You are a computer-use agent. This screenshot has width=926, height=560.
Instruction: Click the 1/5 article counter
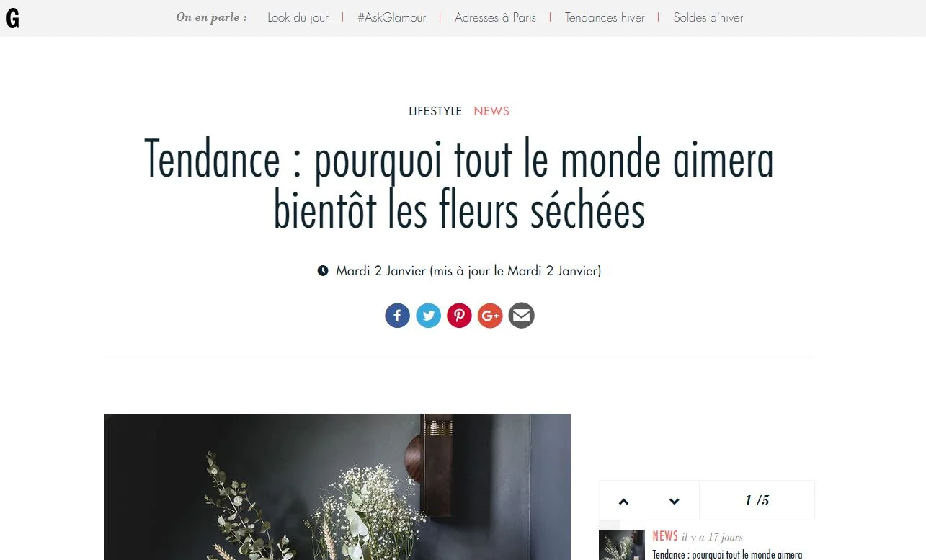[757, 500]
